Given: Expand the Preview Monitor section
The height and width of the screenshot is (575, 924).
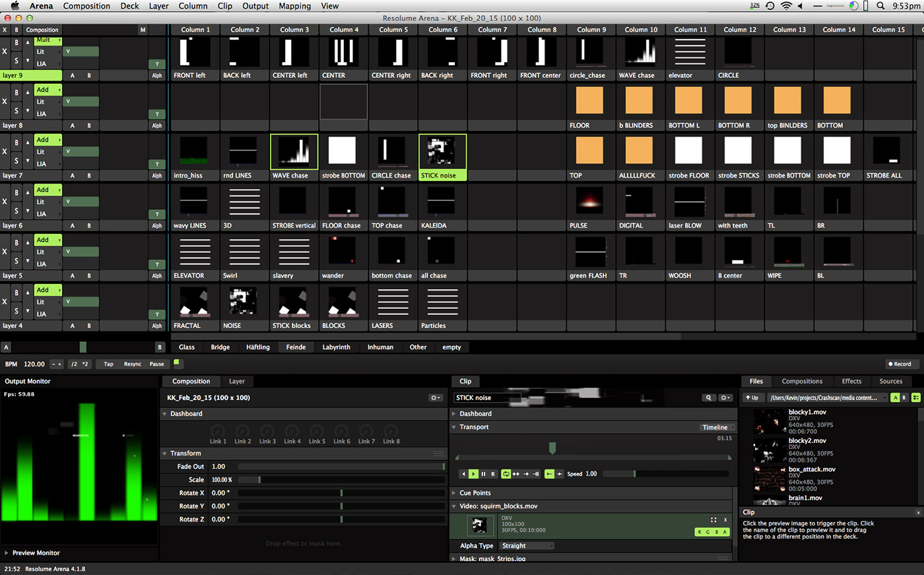Looking at the screenshot, I should pos(7,553).
